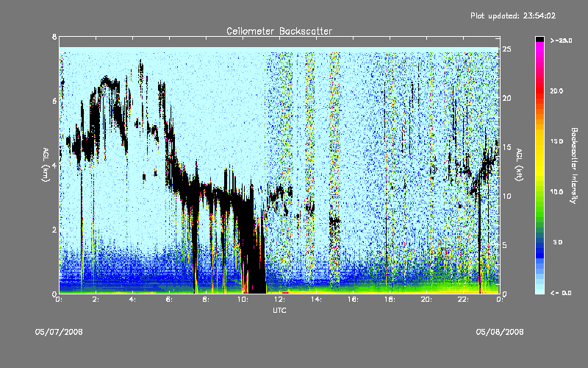
Task: Click the '6' tick on km axis
Action: (x=54, y=101)
